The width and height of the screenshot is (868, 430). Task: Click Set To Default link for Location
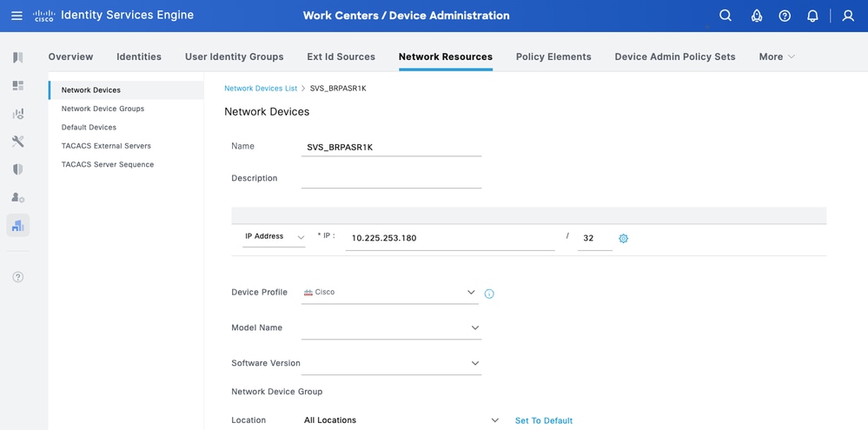pyautogui.click(x=544, y=420)
